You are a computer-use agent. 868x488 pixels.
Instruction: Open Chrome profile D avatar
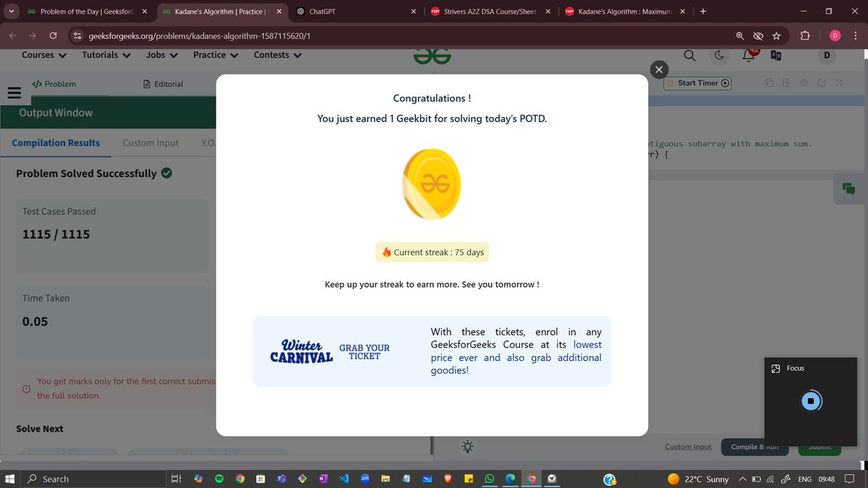[834, 35]
